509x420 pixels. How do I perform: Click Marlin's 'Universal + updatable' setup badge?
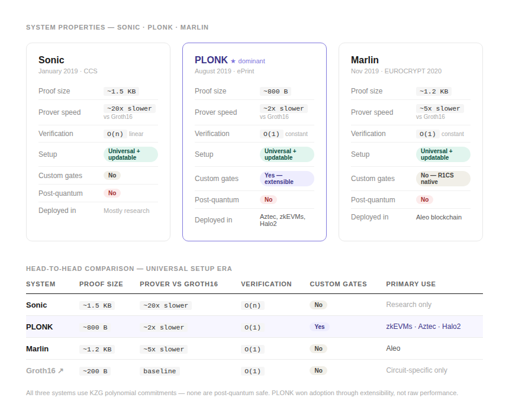[x=443, y=154]
